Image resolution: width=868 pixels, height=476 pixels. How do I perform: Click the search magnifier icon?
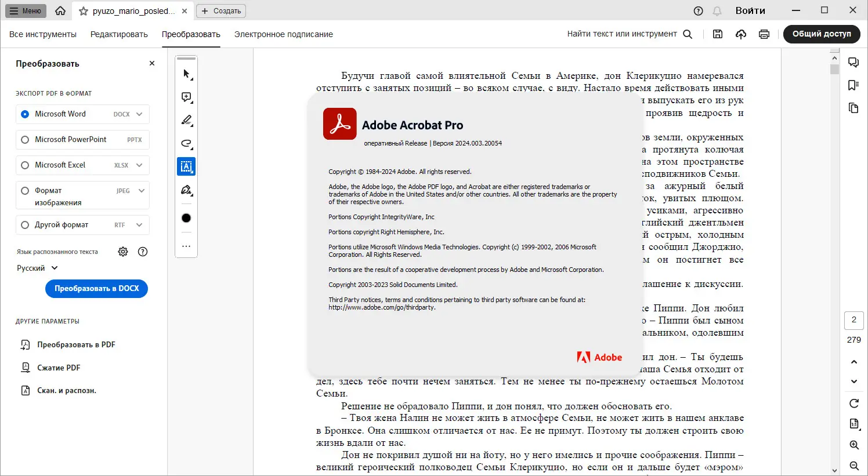tap(688, 34)
